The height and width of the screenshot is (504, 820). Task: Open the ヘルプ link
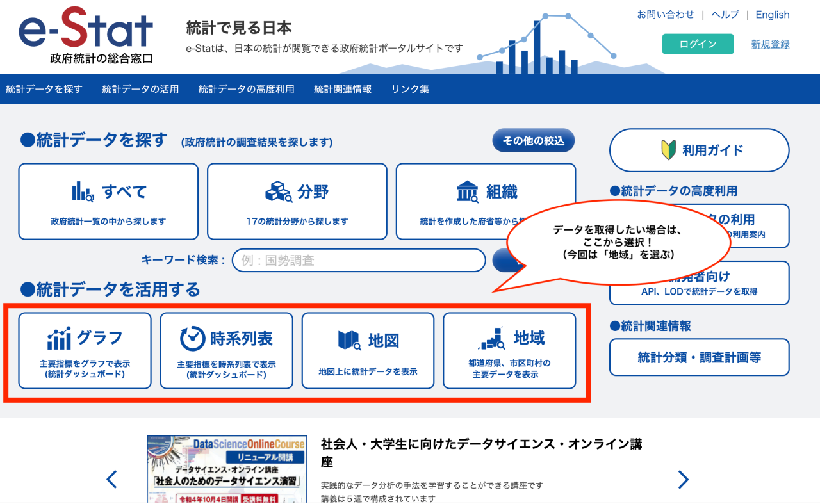(725, 15)
